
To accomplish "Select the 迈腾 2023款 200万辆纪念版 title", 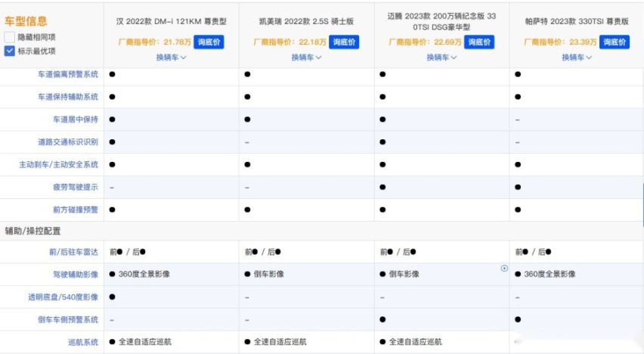I will [x=441, y=21].
